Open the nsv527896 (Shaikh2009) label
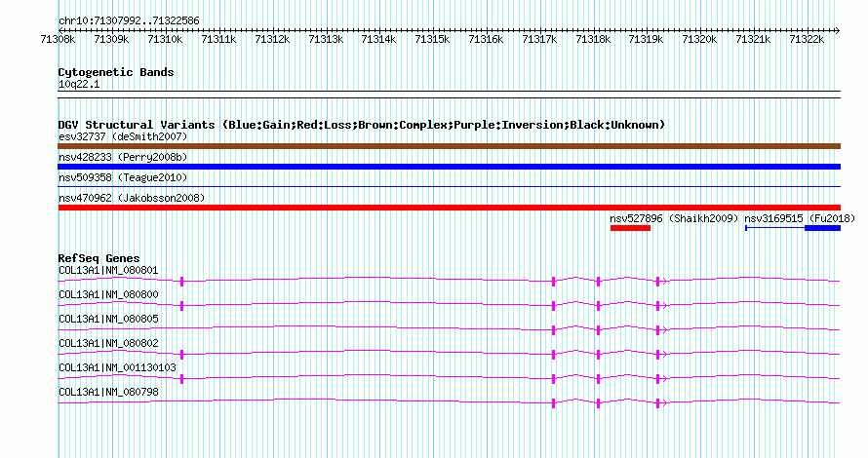 (x=674, y=218)
